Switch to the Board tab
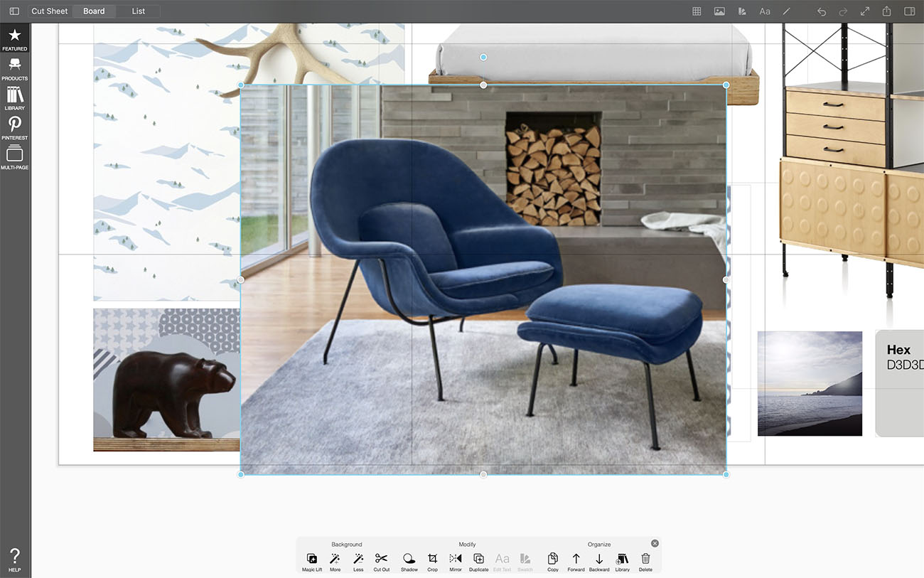Image resolution: width=924 pixels, height=578 pixels. pos(94,11)
